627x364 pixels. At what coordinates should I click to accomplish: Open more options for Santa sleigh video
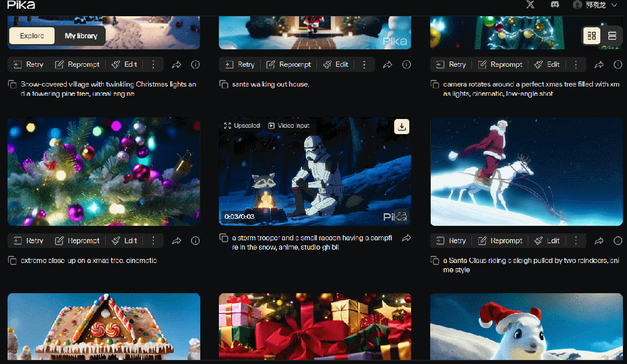(x=576, y=240)
